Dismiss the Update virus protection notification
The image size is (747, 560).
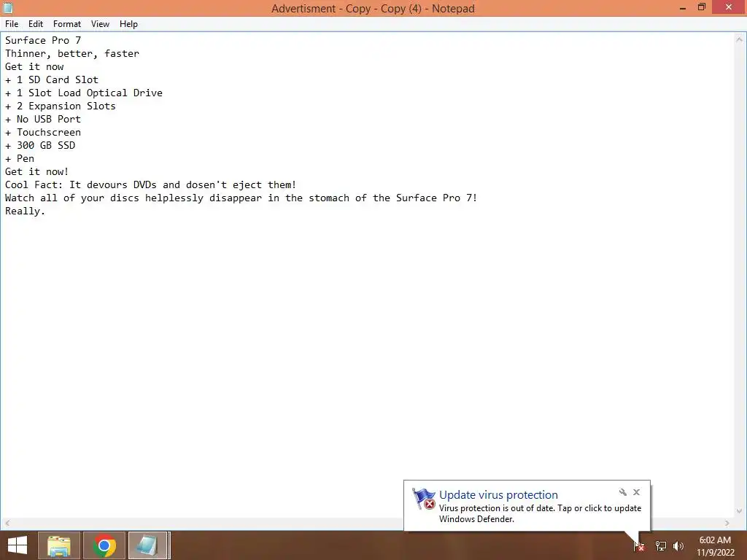point(636,492)
